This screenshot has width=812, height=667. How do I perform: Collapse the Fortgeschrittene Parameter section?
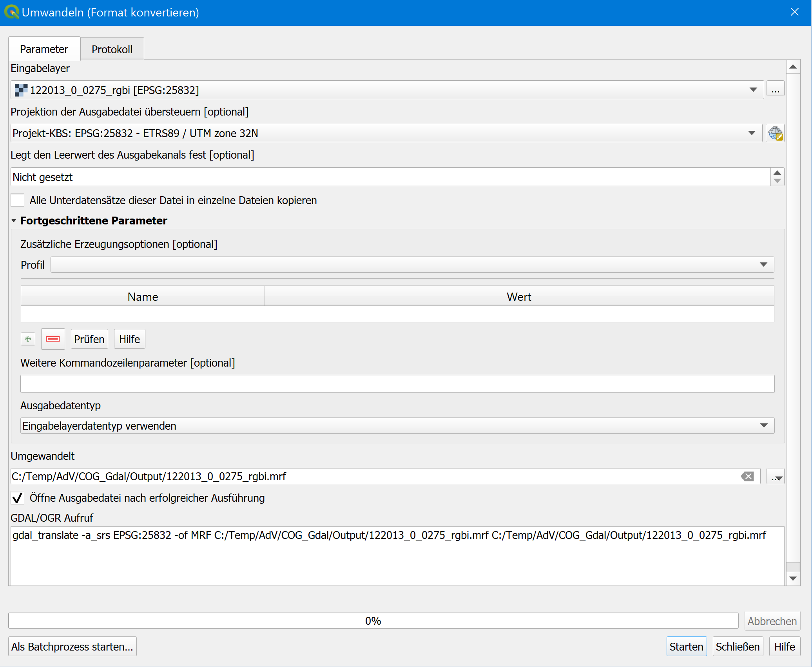(x=13, y=221)
